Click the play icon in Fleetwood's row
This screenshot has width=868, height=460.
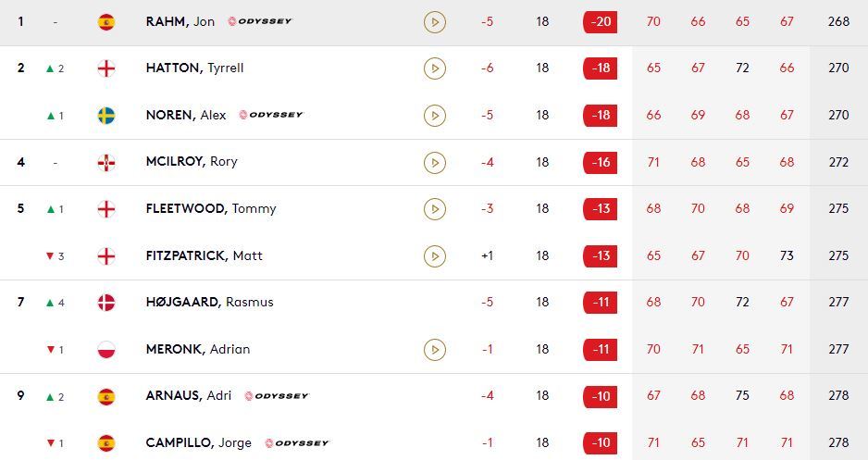coord(434,209)
